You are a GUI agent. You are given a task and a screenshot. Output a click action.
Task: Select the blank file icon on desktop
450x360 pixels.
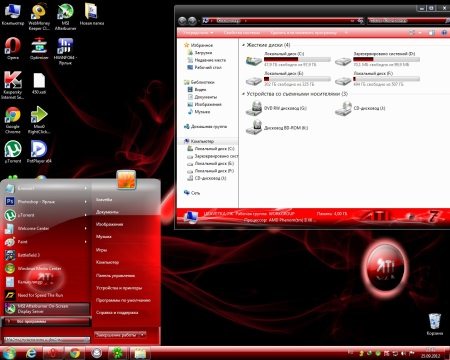pyautogui.click(x=39, y=83)
